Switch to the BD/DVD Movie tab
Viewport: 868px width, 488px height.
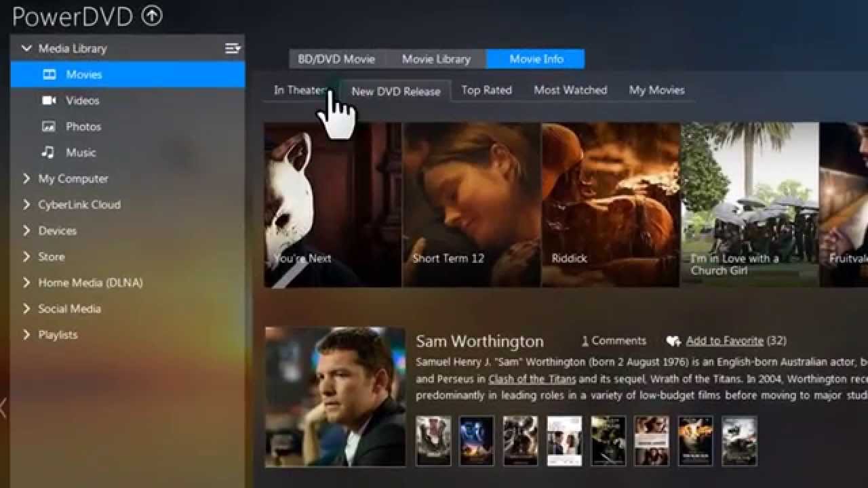(x=337, y=59)
